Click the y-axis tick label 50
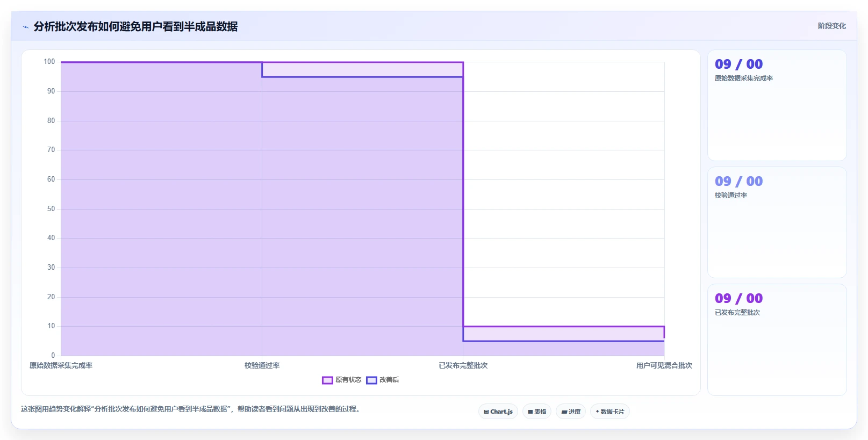Image resolution: width=868 pixels, height=440 pixels. coord(51,209)
